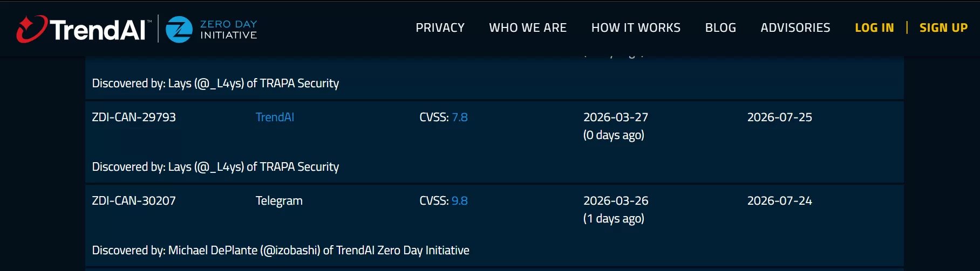Click the CVSS 9.8 score link
The width and height of the screenshot is (980, 271).
459,200
